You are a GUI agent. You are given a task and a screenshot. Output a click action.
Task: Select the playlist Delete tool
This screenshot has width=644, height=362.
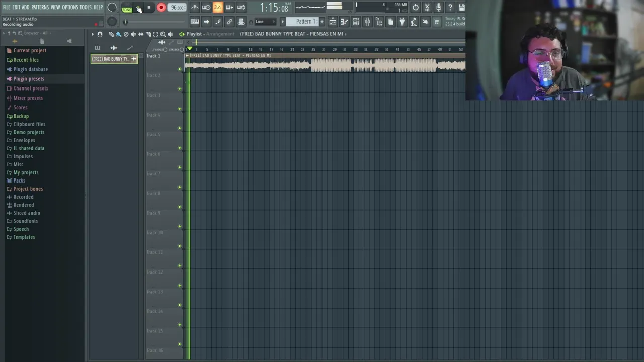(126, 34)
